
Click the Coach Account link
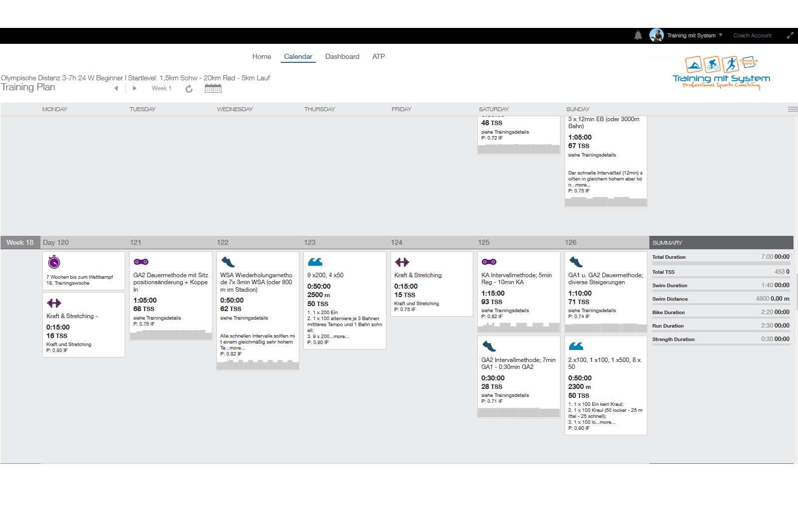coord(752,35)
